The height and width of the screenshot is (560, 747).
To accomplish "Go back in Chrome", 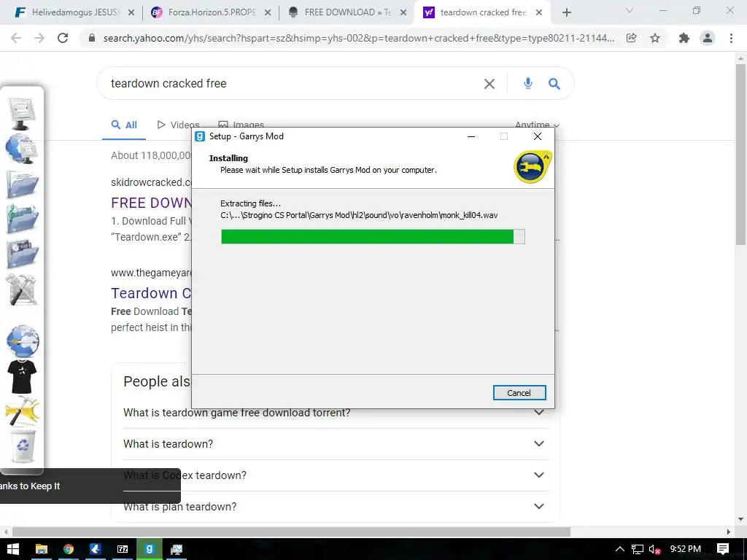I will [16, 38].
